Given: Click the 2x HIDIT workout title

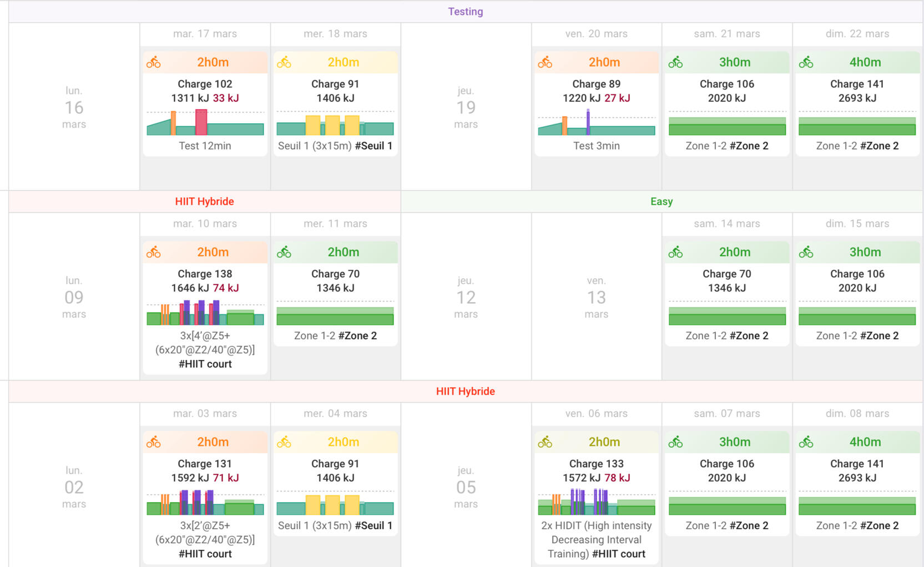Looking at the screenshot, I should (597, 540).
